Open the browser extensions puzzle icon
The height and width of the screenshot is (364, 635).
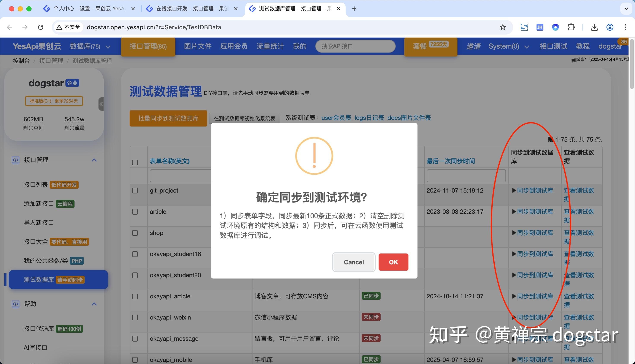(571, 27)
